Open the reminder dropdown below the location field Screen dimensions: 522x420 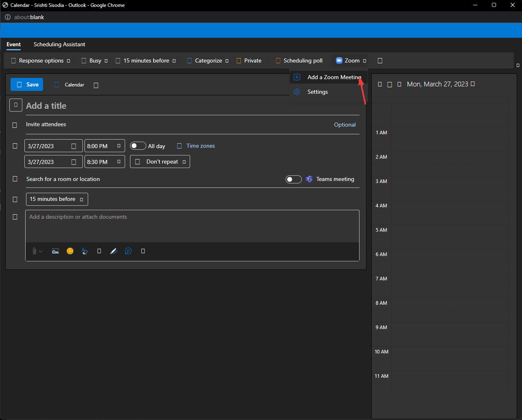coord(57,199)
